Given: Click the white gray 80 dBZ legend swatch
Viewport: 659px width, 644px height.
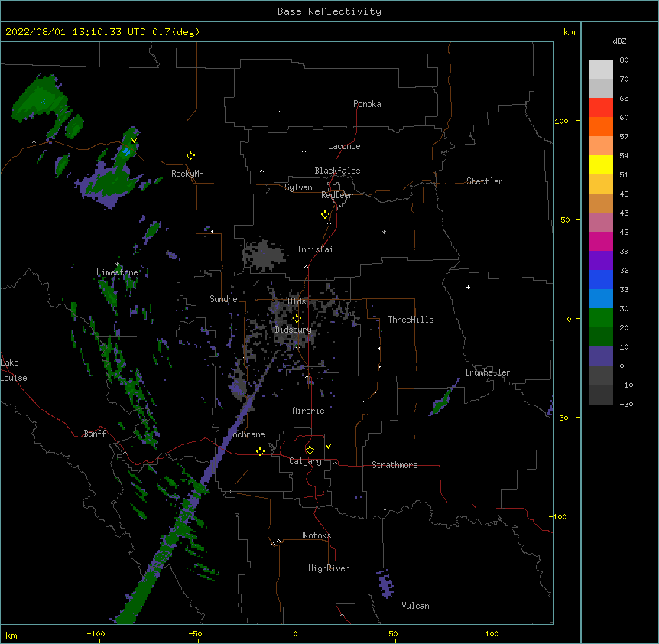Looking at the screenshot, I should click(x=601, y=70).
